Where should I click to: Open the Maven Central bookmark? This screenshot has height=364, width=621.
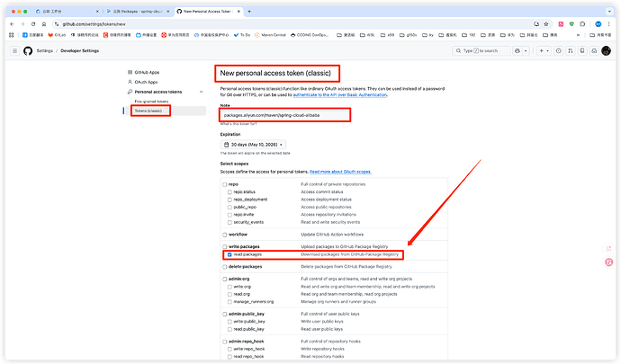coord(271,35)
